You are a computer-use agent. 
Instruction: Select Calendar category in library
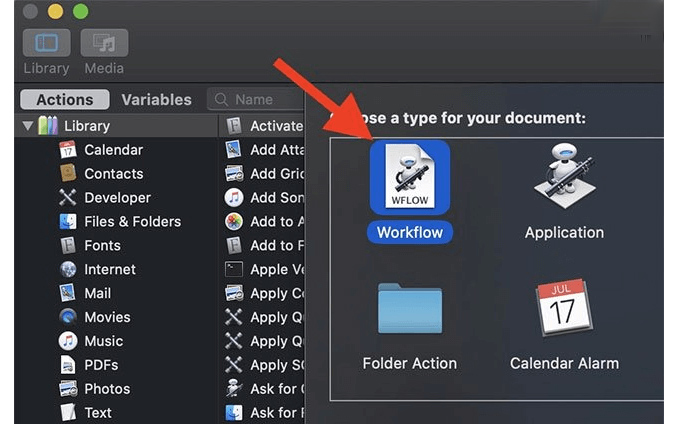click(x=113, y=150)
